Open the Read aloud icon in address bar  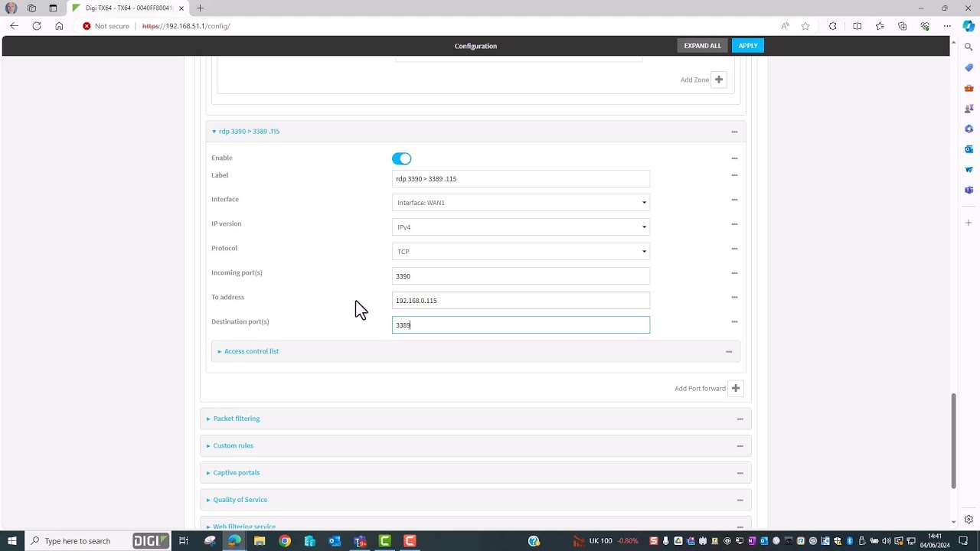(x=785, y=26)
